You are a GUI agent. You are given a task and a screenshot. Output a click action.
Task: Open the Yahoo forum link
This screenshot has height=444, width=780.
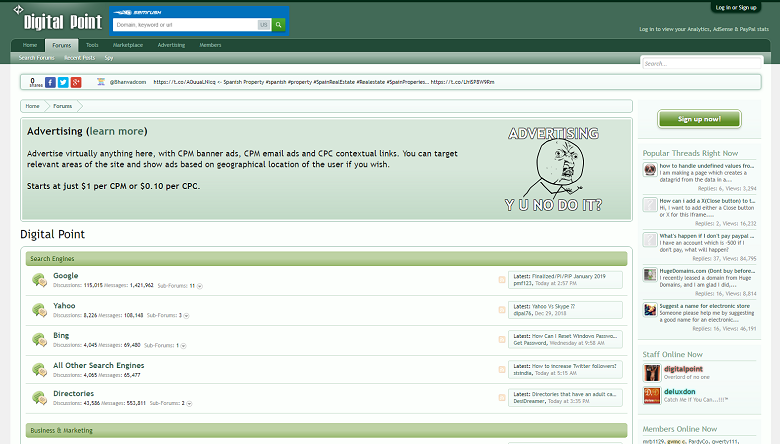64,305
